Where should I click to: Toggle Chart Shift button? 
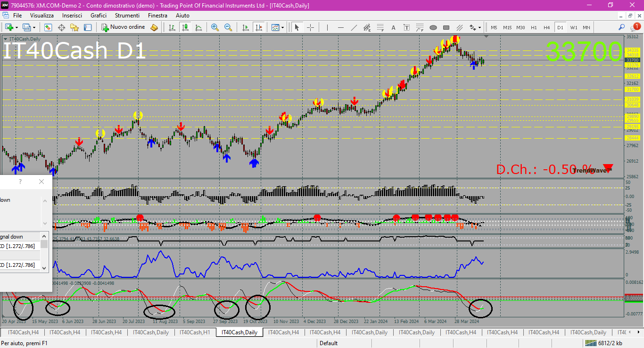[x=259, y=27]
